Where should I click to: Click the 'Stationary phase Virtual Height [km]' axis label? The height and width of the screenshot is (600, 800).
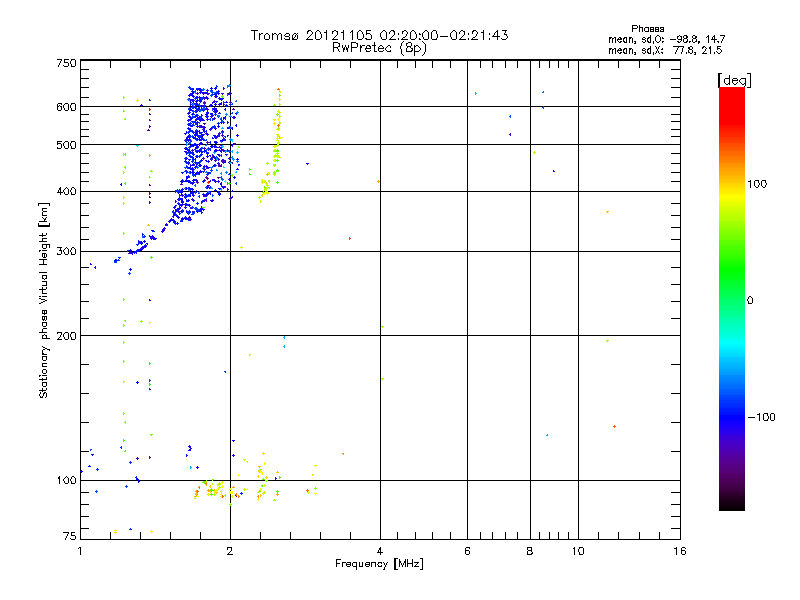pyautogui.click(x=43, y=300)
